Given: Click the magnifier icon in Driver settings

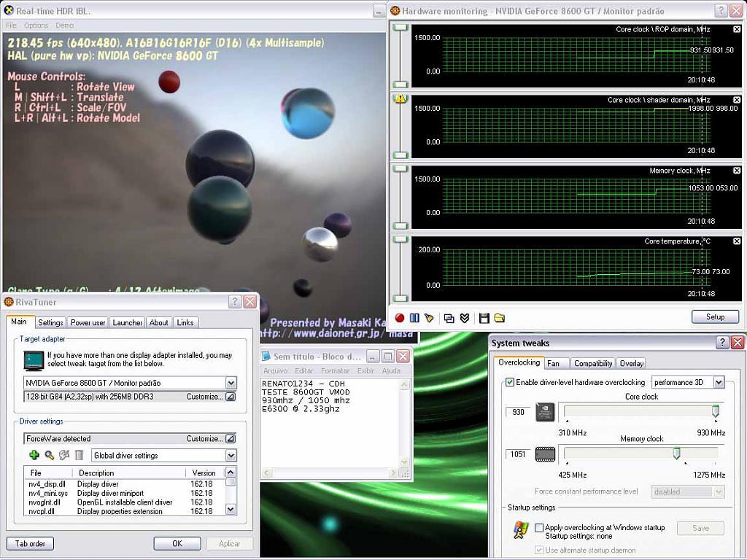Looking at the screenshot, I should tap(49, 455).
